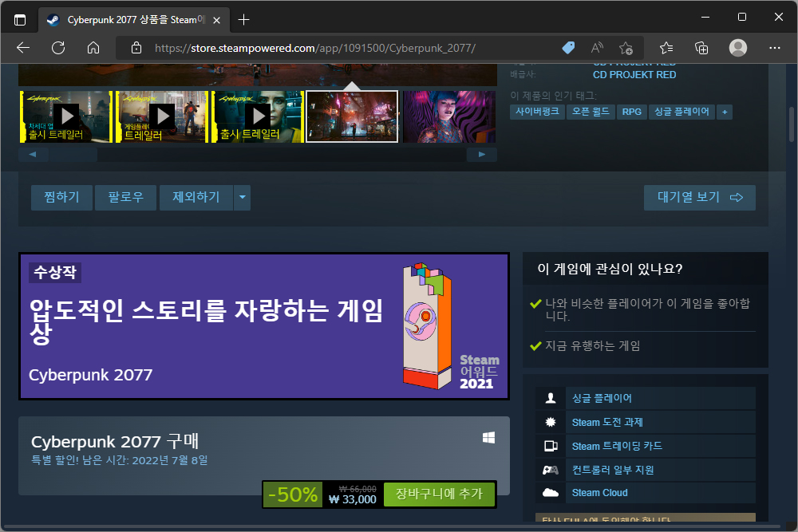Open tab actions menu icon
Image resolution: width=798 pixels, height=532 pixels.
(20, 20)
